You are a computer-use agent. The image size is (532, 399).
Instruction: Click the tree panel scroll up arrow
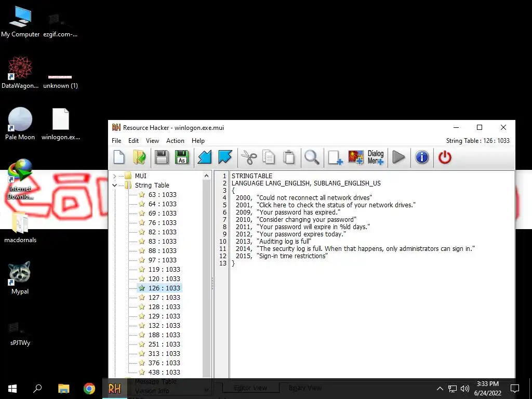click(x=207, y=176)
